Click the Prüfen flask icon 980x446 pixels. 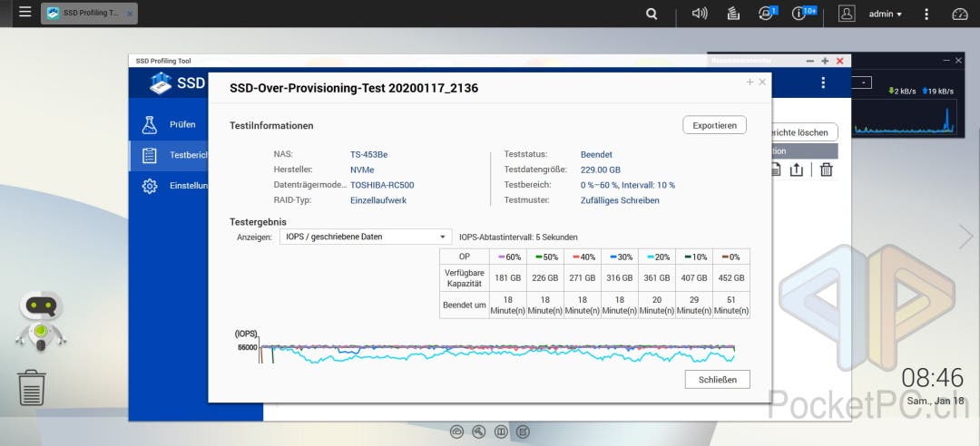(x=150, y=124)
